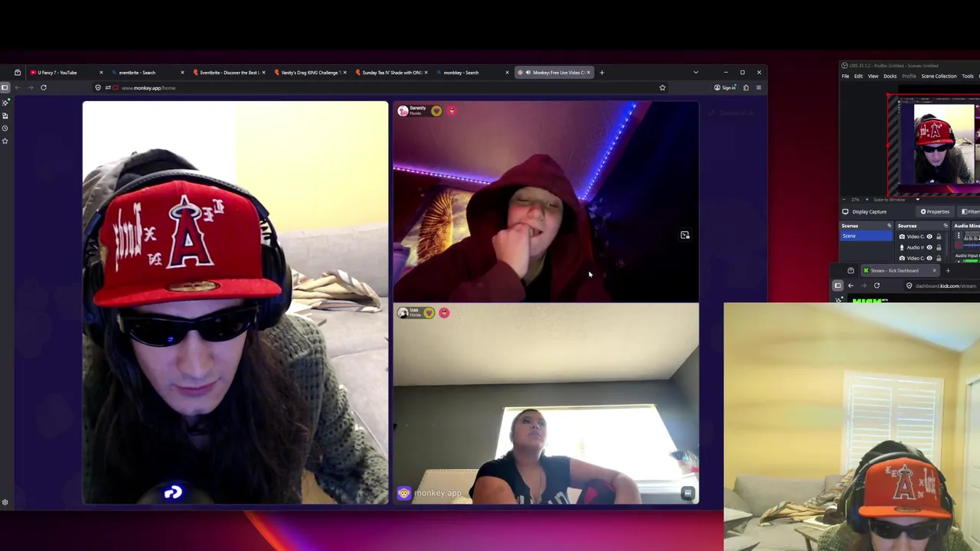Pop out the OBS Sources dock
The image size is (980, 551).
coord(946,226)
